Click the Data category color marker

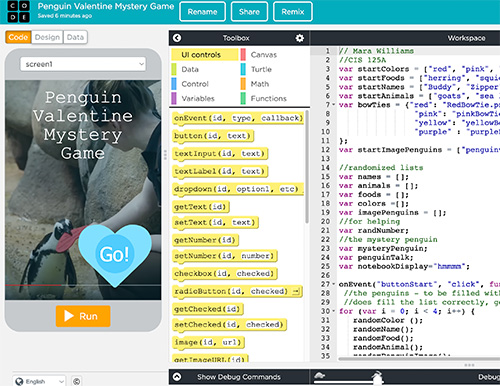click(174, 69)
